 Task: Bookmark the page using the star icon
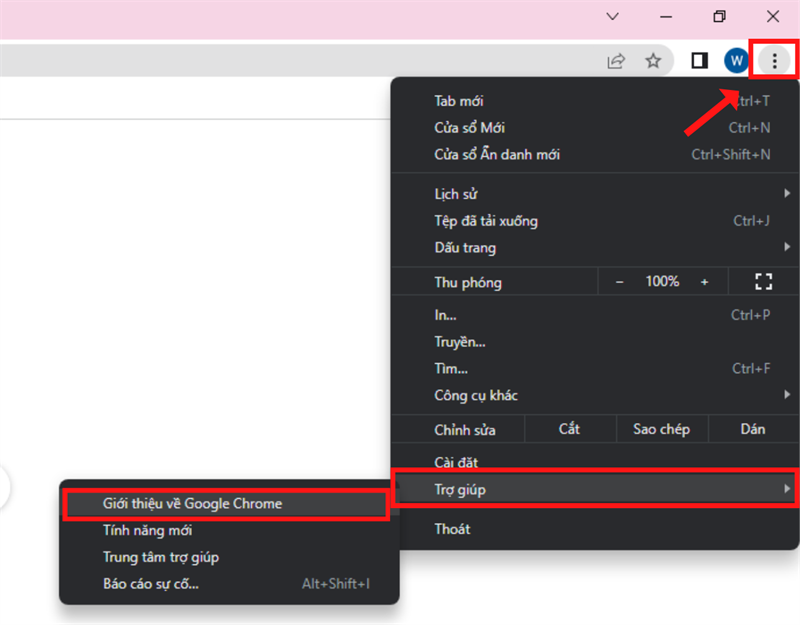[654, 60]
